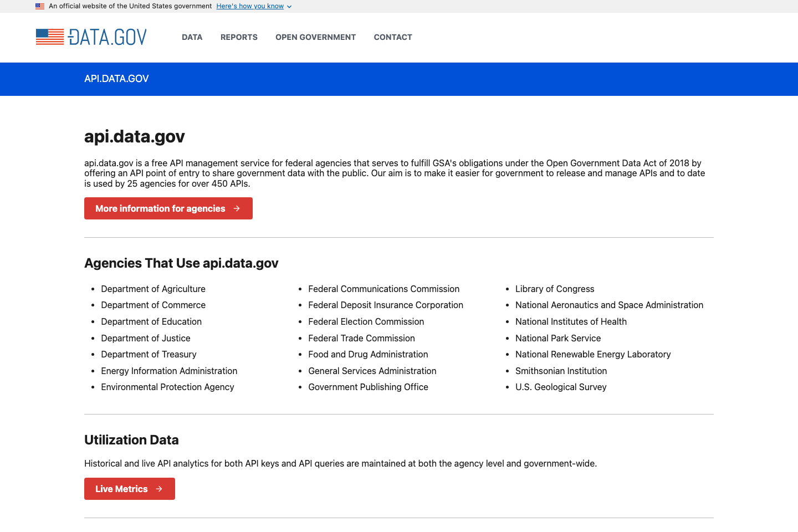Click the small flag icon in the official banner
The height and width of the screenshot is (532, 798).
tap(39, 6)
